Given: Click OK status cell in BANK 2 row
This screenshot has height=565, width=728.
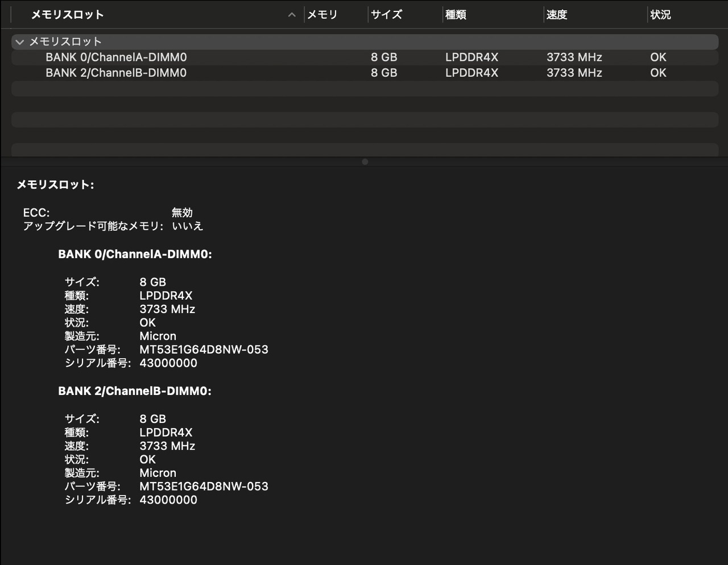Looking at the screenshot, I should [658, 73].
